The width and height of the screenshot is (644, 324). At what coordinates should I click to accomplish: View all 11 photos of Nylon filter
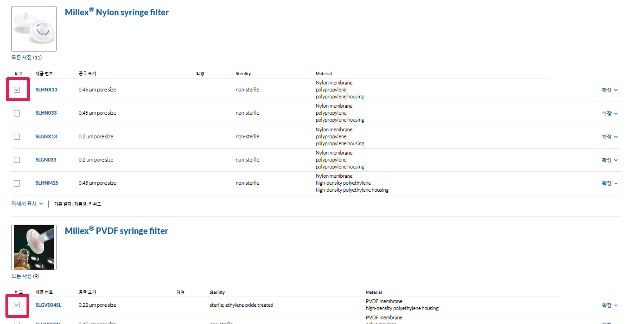coord(26,58)
